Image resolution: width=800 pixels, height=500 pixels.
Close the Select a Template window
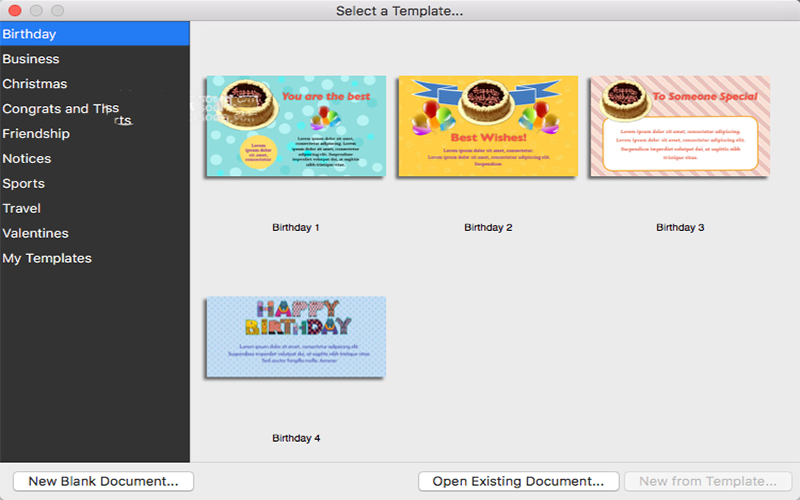point(15,10)
